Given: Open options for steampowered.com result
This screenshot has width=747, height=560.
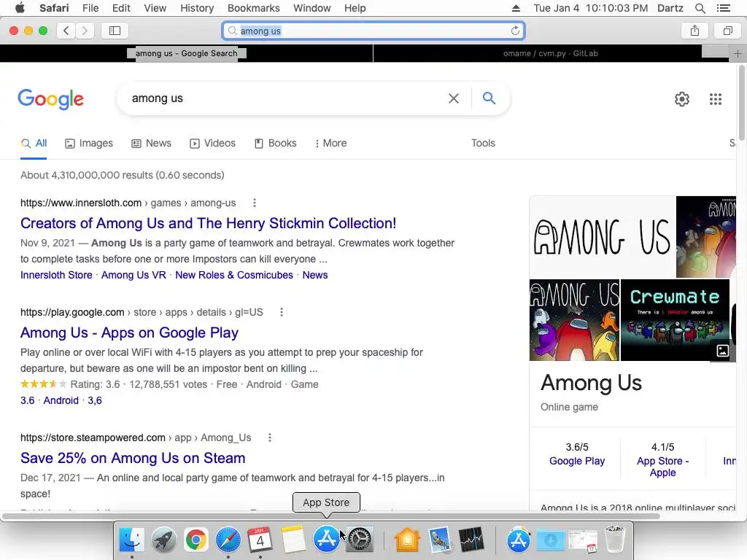Looking at the screenshot, I should [270, 437].
